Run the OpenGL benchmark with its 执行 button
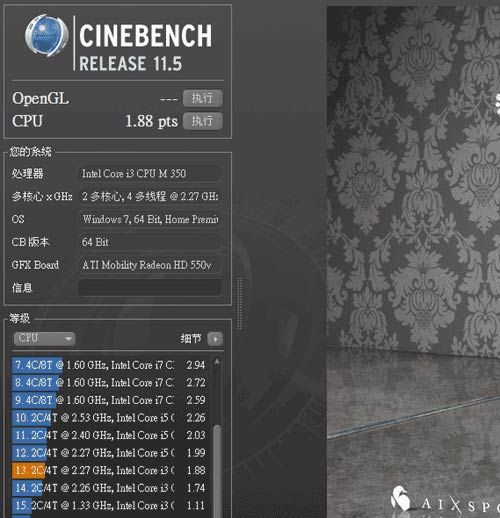Screen dimensions: 500x518 coord(203,98)
